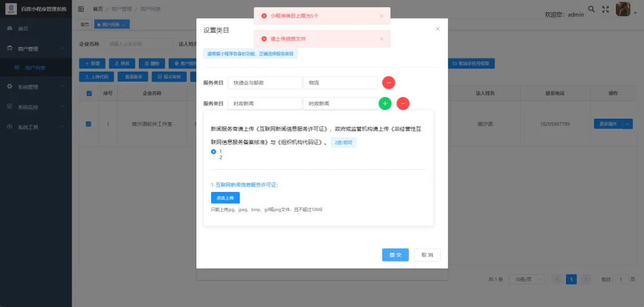This screenshot has height=307, width=644.
Task: Toggle the sidebar collapse hamburger icon
Action: tap(81, 8)
